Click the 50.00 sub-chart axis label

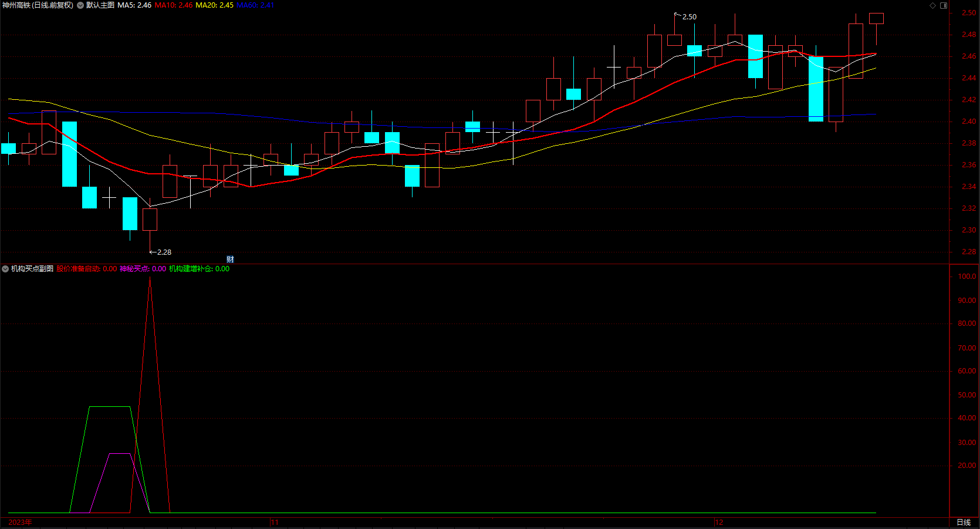[967, 395]
